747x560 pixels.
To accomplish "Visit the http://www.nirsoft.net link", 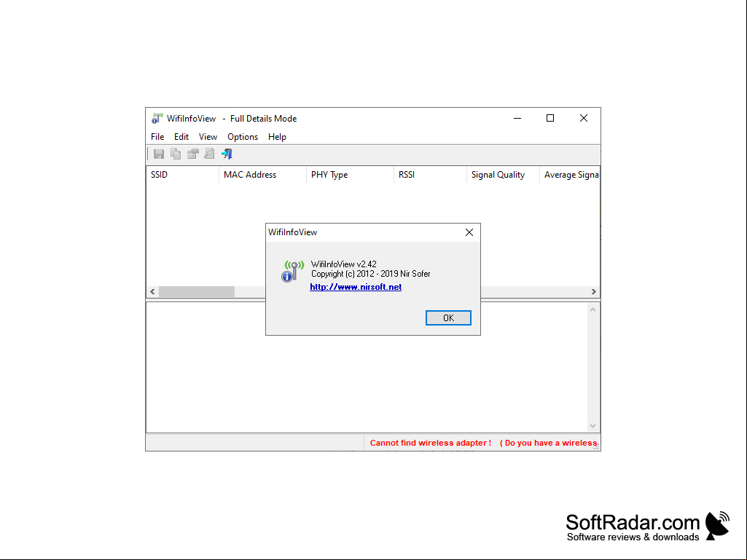I will click(356, 287).
